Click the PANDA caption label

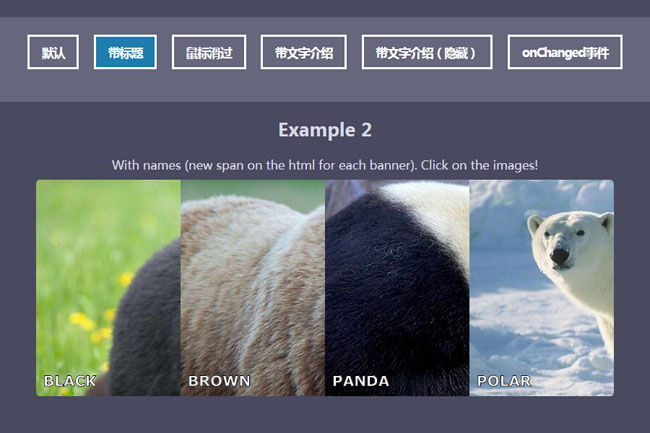[x=361, y=381]
